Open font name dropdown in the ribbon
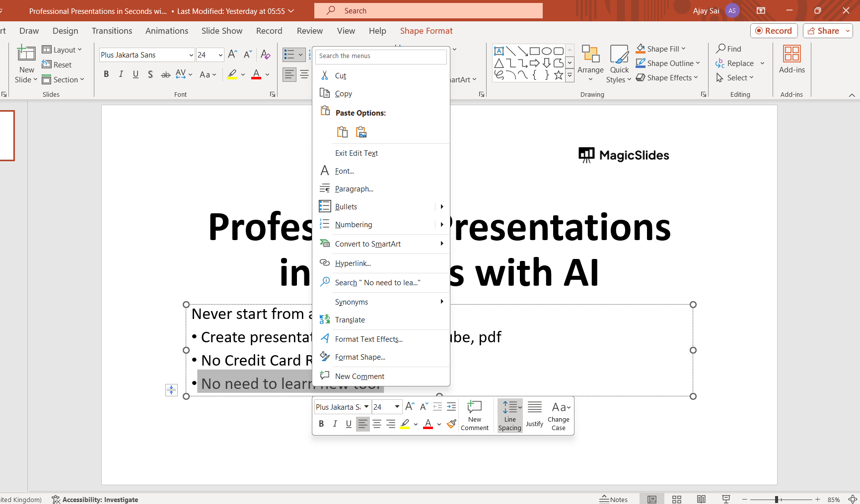Image resolution: width=860 pixels, height=504 pixels. point(191,55)
